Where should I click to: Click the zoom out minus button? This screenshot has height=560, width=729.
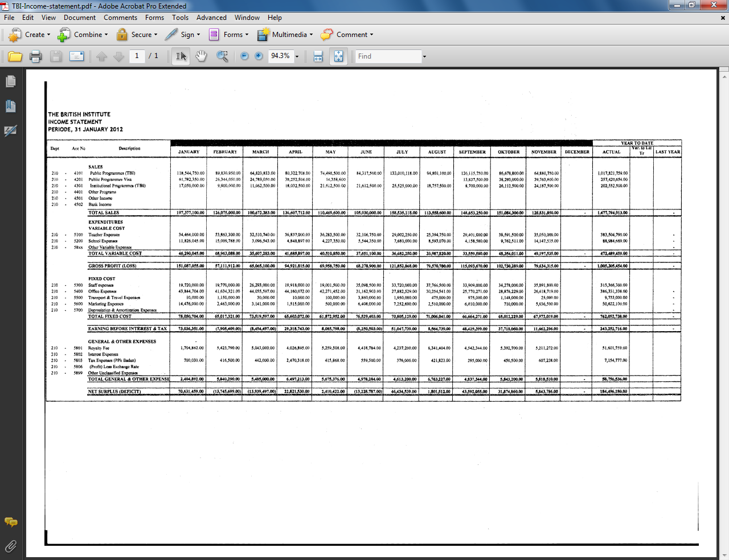click(x=244, y=56)
